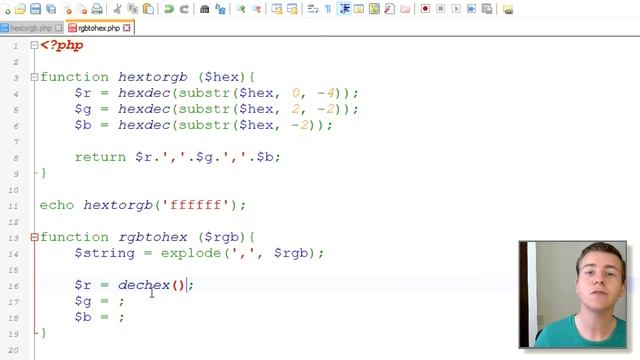This screenshot has height=360, width=640.
Task: Close the hextorgb.php tab
Action: [x=58, y=28]
